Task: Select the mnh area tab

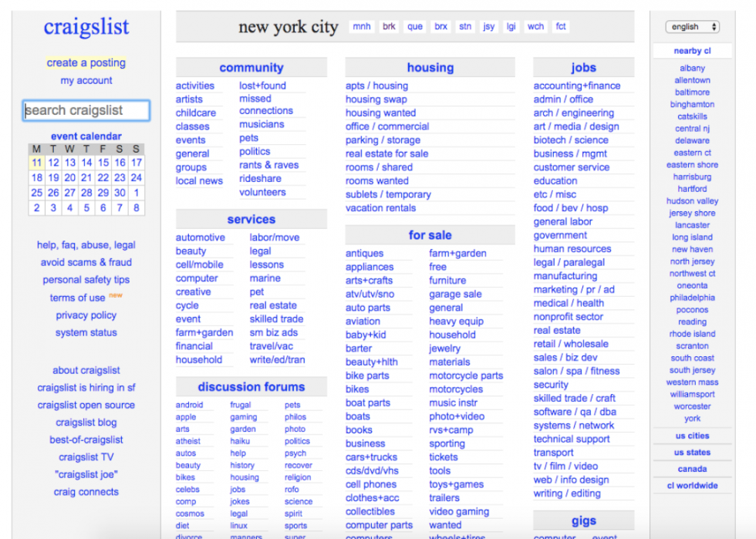Action: 362,26
